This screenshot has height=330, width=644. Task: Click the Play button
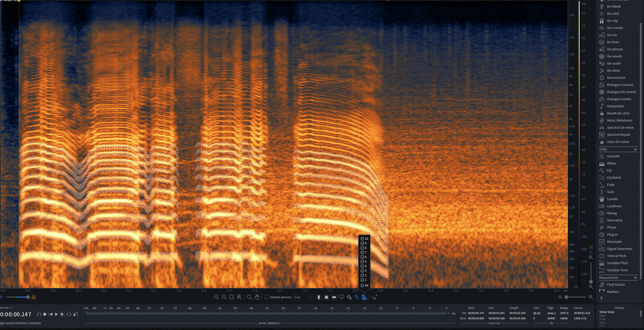click(x=56, y=314)
